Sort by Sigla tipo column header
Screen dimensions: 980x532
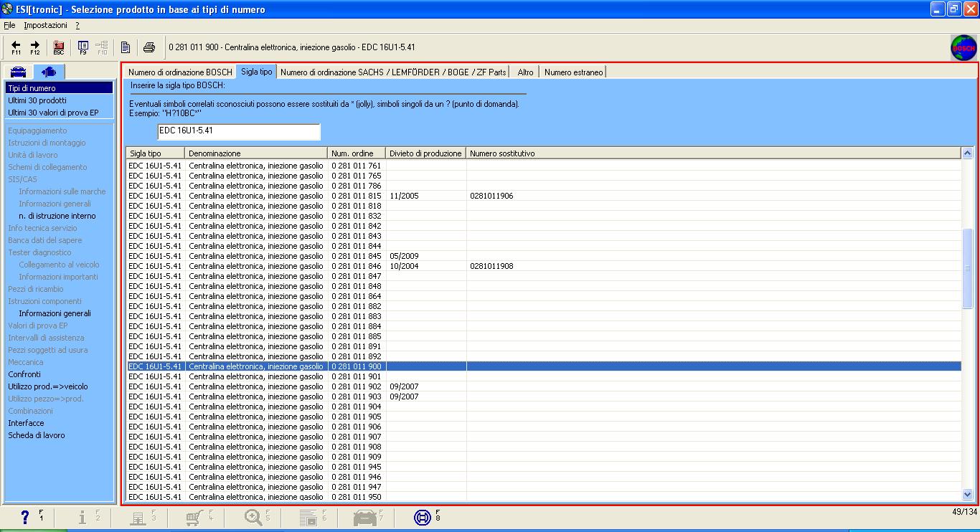[x=156, y=153]
